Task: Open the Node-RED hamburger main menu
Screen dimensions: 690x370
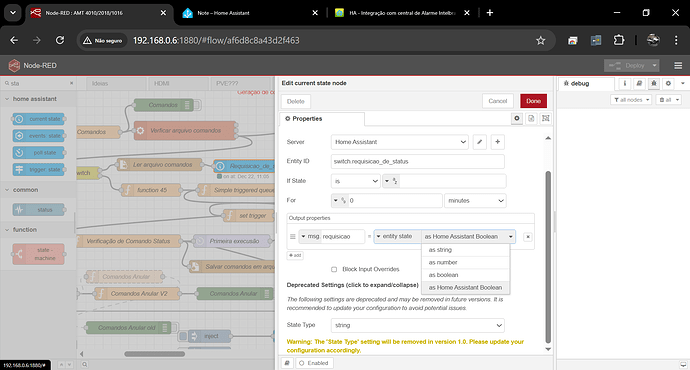Action: pyautogui.click(x=678, y=65)
